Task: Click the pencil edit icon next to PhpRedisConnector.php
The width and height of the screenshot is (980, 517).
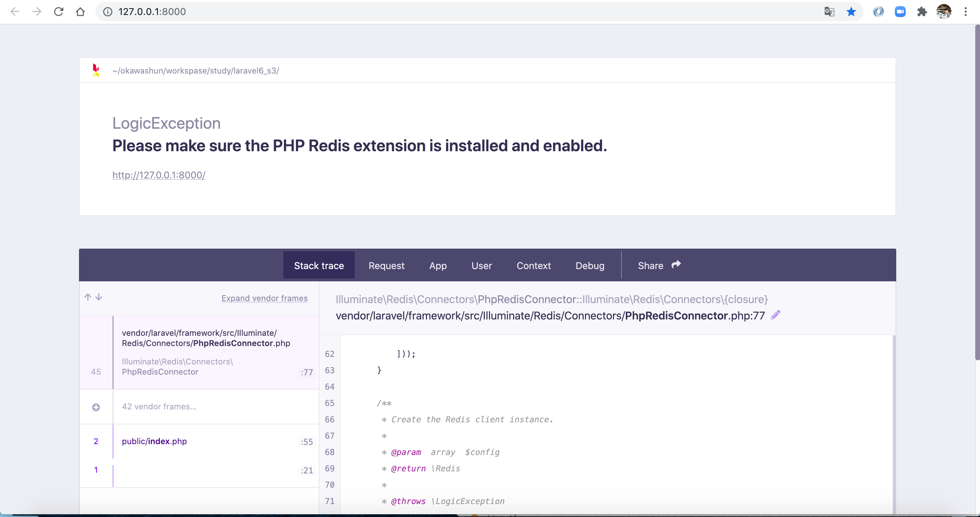Action: [776, 315]
